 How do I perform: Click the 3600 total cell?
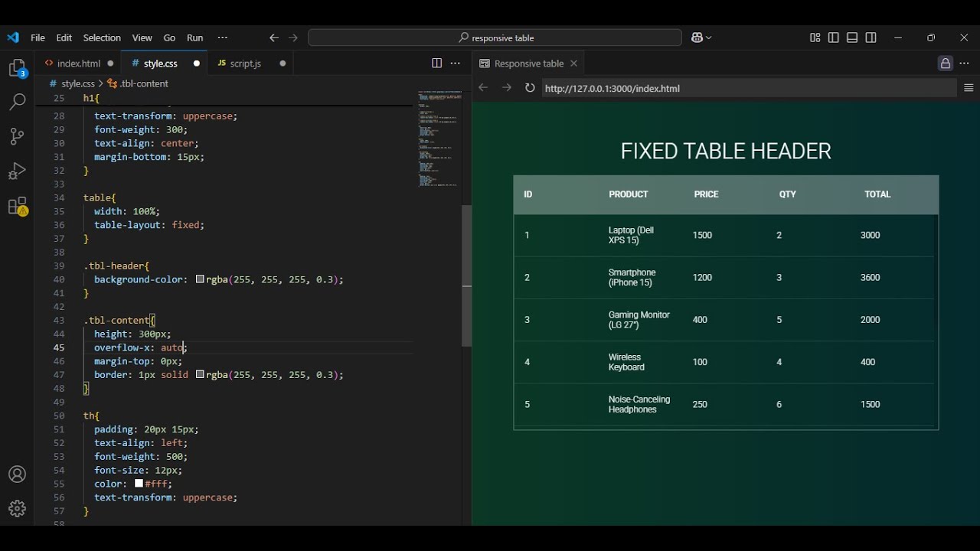[871, 278]
